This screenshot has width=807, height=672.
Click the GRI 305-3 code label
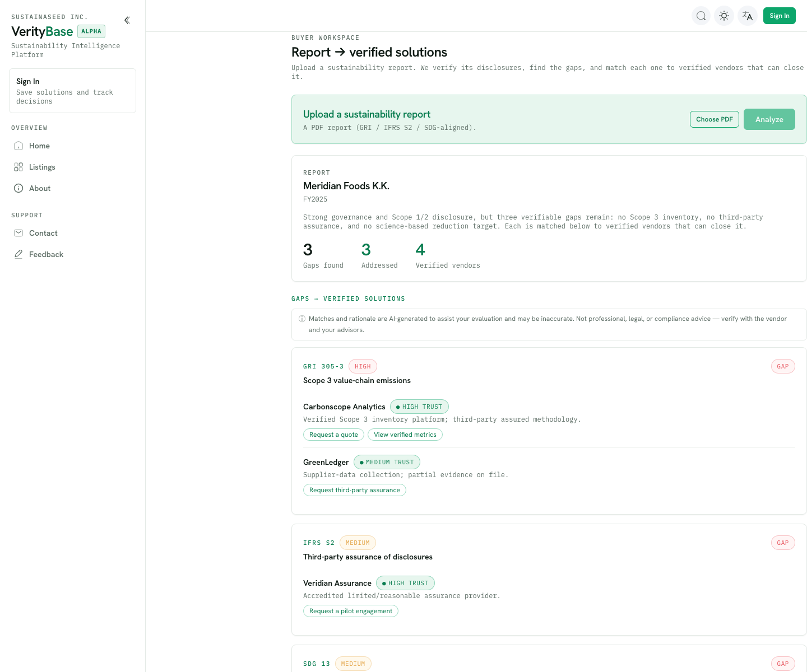[x=323, y=366]
